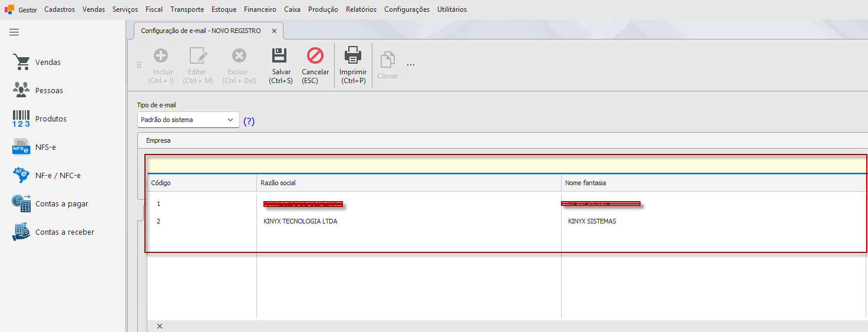The width and height of the screenshot is (868, 332).
Task: Open the Transporte menu
Action: coord(187,9)
